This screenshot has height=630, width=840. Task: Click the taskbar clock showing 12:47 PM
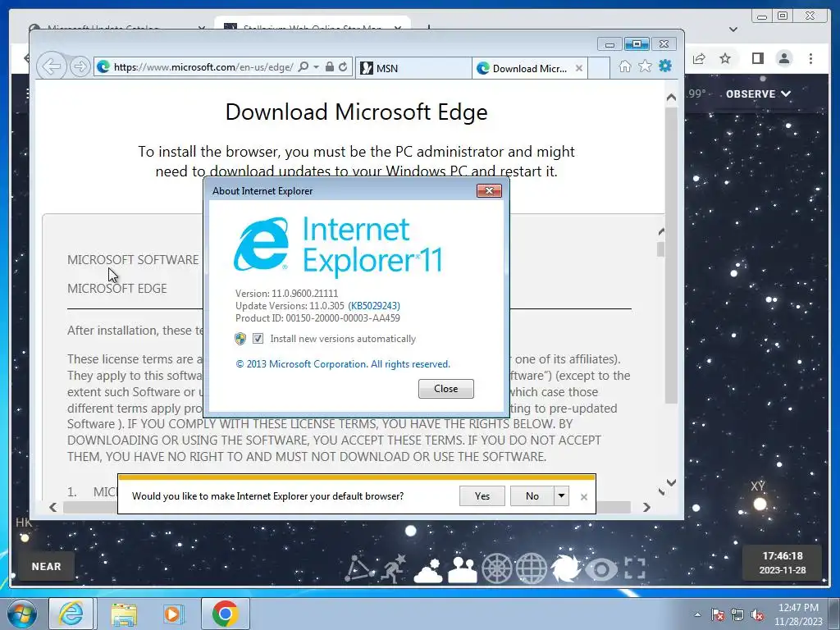[798, 614]
